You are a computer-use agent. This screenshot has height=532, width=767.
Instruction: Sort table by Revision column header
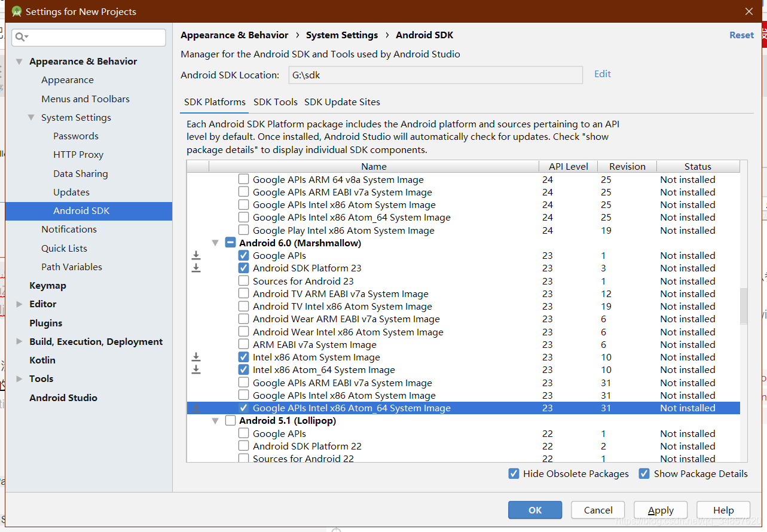click(x=627, y=166)
